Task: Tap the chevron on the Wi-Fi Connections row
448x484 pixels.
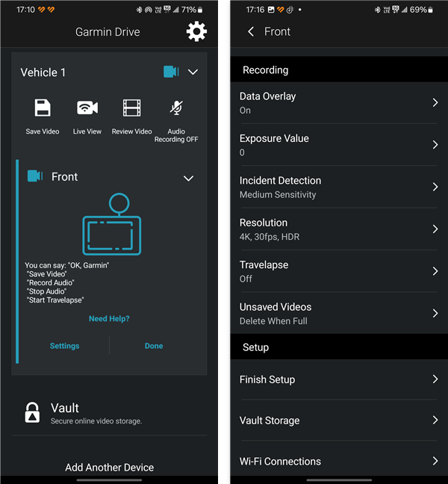Action: [x=435, y=461]
